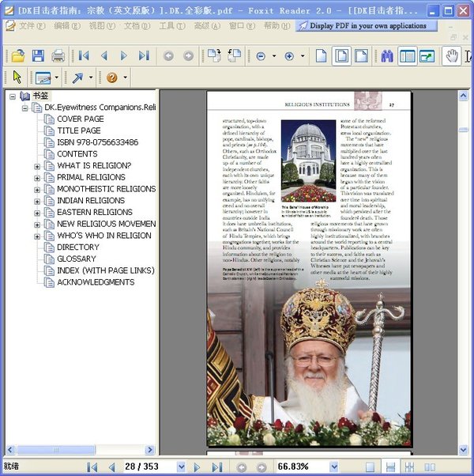Enable the Fit Page view mode
This screenshot has height=476, width=474.
click(341, 56)
